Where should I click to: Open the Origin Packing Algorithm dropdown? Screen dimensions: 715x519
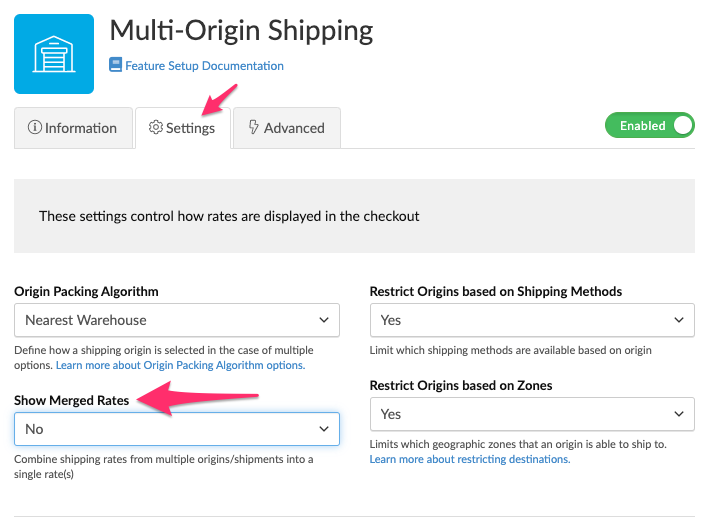176,320
